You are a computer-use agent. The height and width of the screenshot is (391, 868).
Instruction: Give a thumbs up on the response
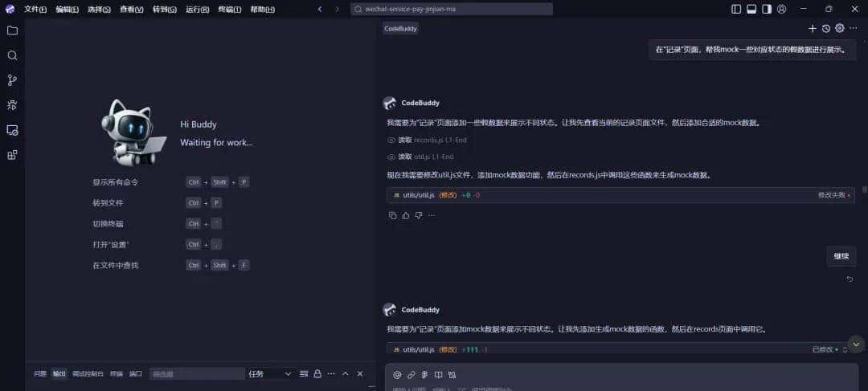point(406,216)
